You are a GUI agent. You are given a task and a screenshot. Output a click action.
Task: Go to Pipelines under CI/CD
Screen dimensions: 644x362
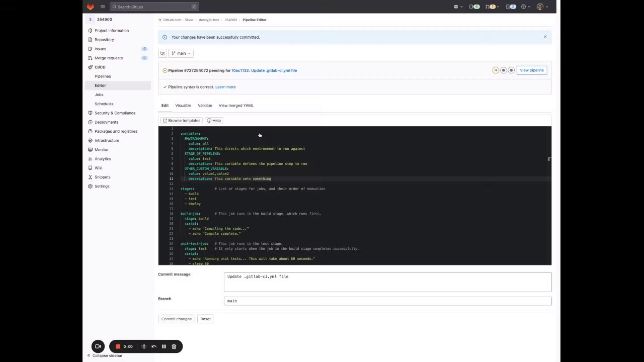click(x=103, y=76)
